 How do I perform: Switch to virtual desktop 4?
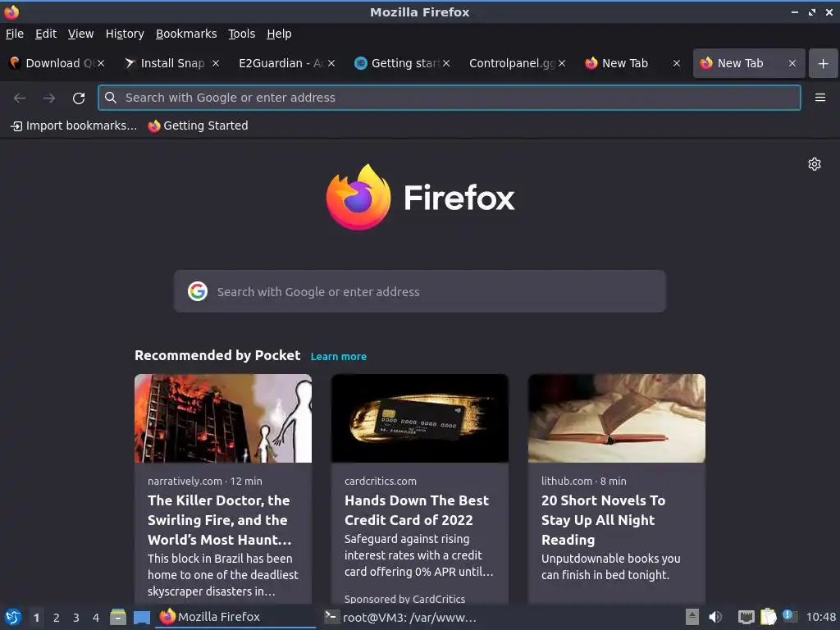pos(96,618)
